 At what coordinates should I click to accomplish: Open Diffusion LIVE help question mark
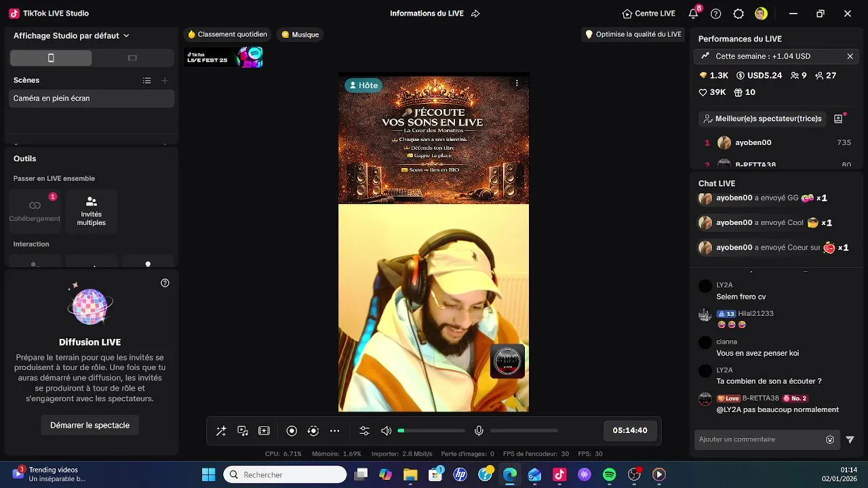pos(165,283)
